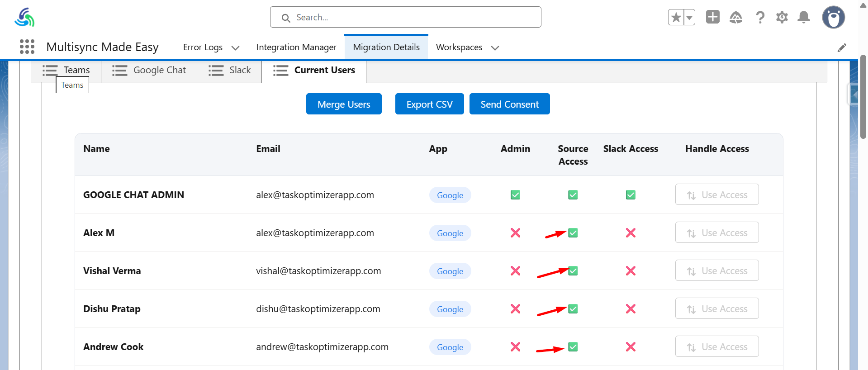Click the Admin red X for Vishal Verma
Screen dimensions: 868x370
pyautogui.click(x=515, y=271)
